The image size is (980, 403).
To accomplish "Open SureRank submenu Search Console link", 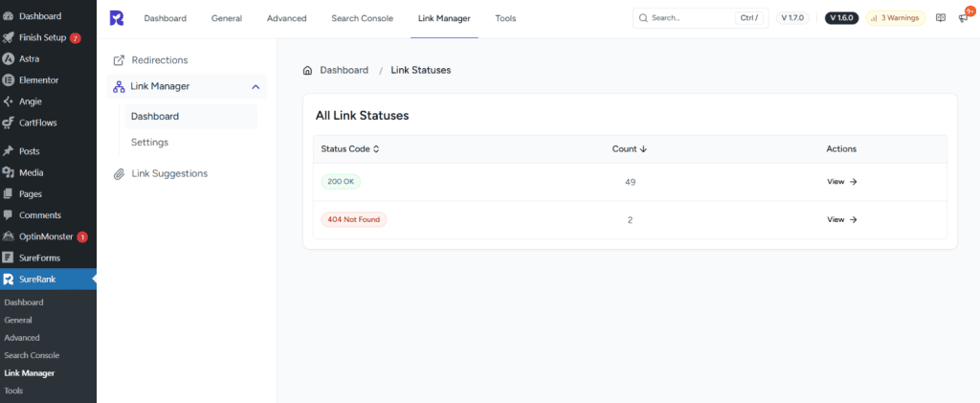I will click(x=32, y=355).
